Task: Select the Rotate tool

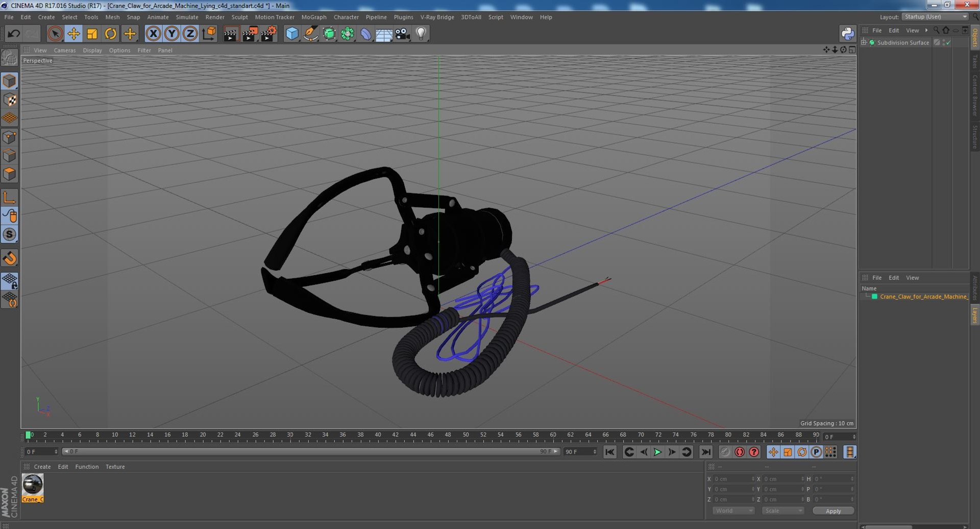Action: (110, 34)
